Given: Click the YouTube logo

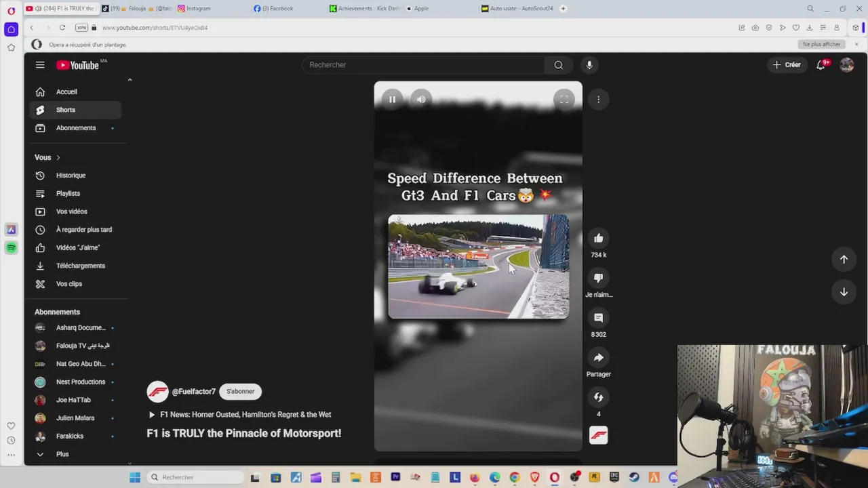Looking at the screenshot, I should tap(78, 65).
